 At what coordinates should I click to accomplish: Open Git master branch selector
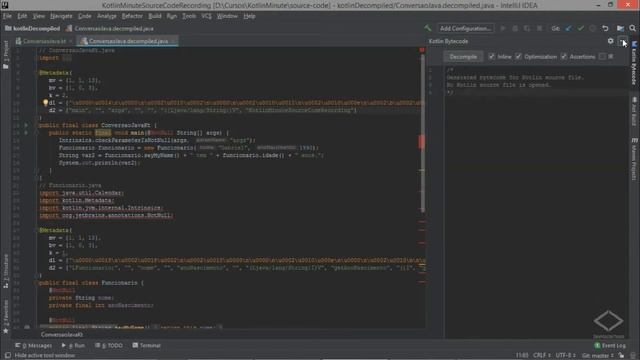(598, 356)
